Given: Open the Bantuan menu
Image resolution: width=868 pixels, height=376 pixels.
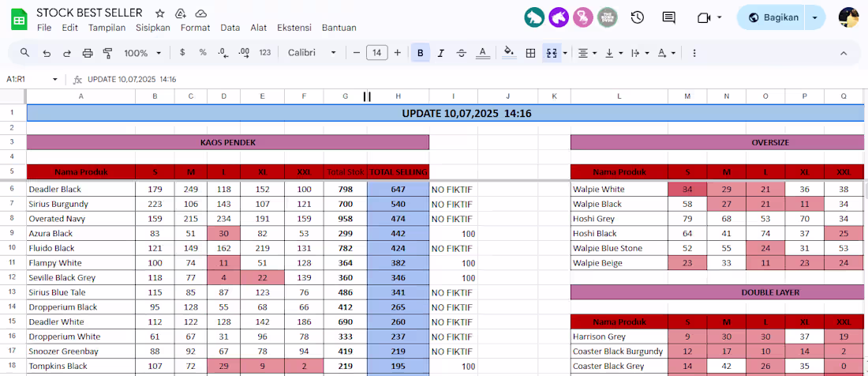Looking at the screenshot, I should click(x=339, y=28).
